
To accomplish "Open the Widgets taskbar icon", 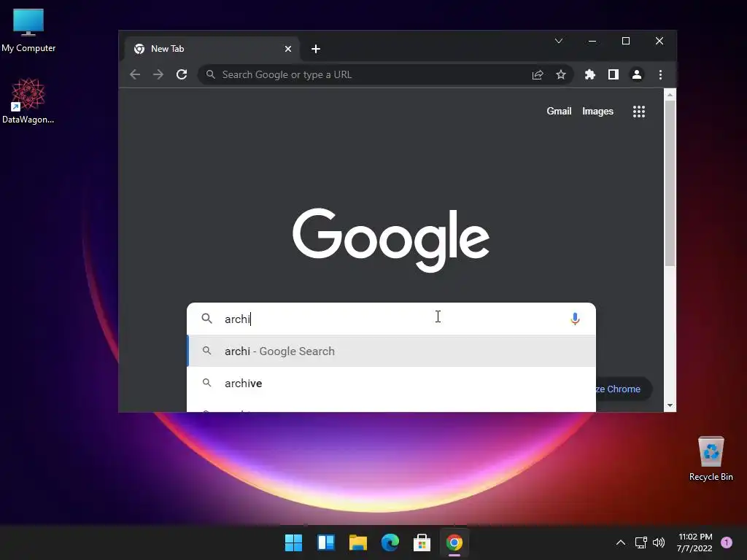I will tap(326, 542).
